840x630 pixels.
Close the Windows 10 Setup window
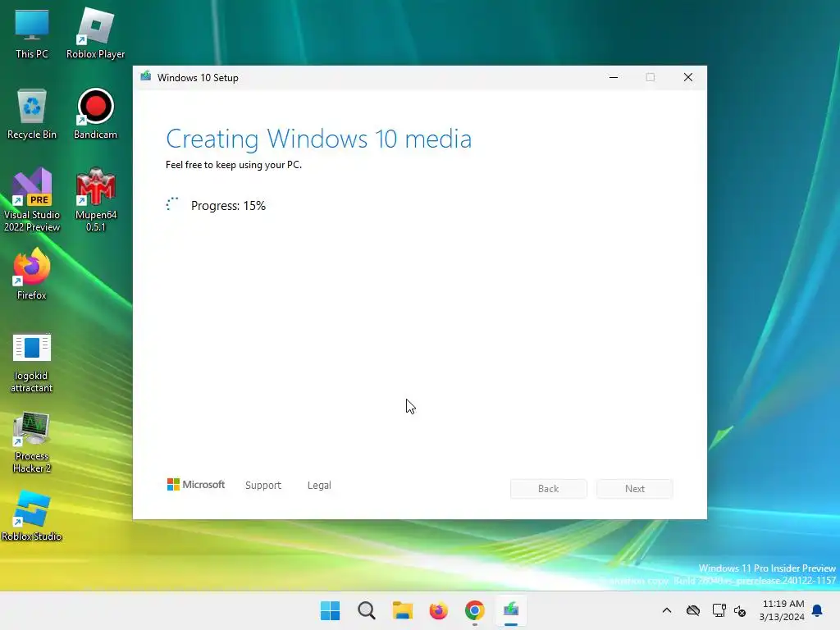point(688,77)
